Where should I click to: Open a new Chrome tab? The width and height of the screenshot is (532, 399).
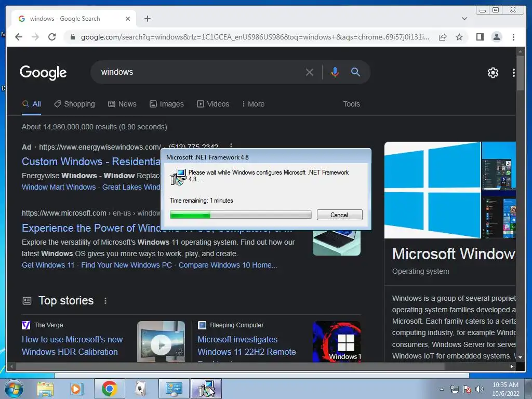point(147,19)
